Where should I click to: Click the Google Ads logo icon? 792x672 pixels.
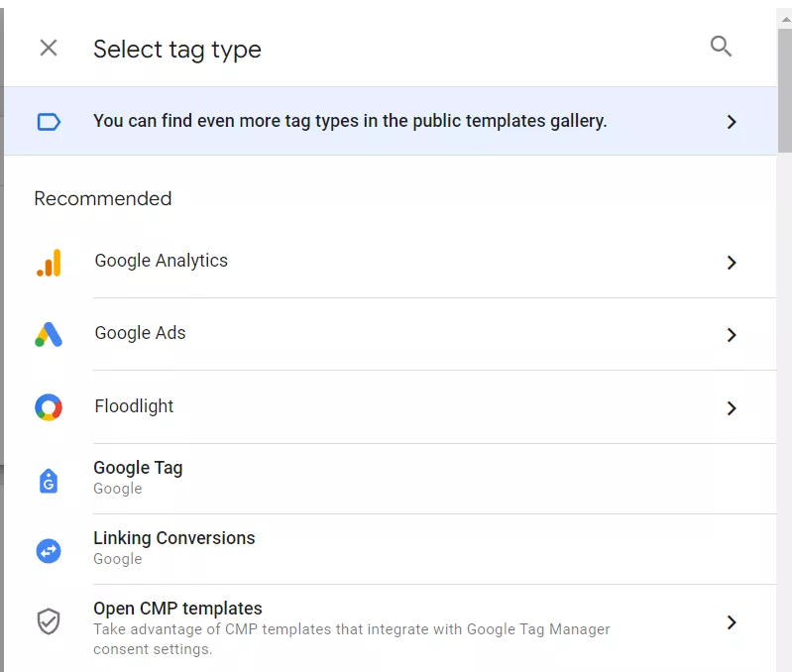(x=49, y=334)
